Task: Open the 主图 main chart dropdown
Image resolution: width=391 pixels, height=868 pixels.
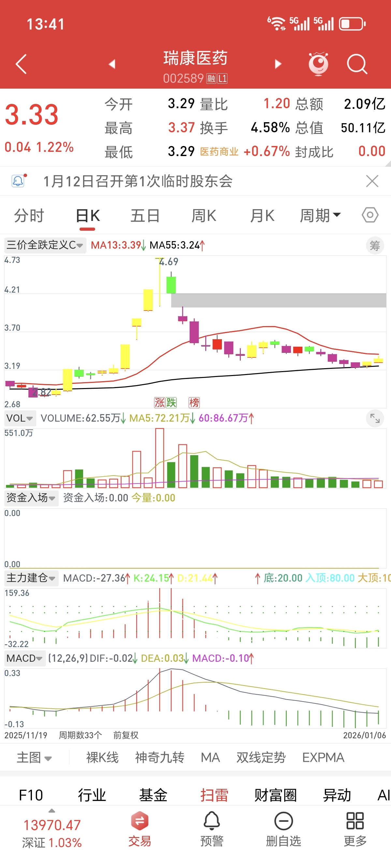Action: point(35,758)
